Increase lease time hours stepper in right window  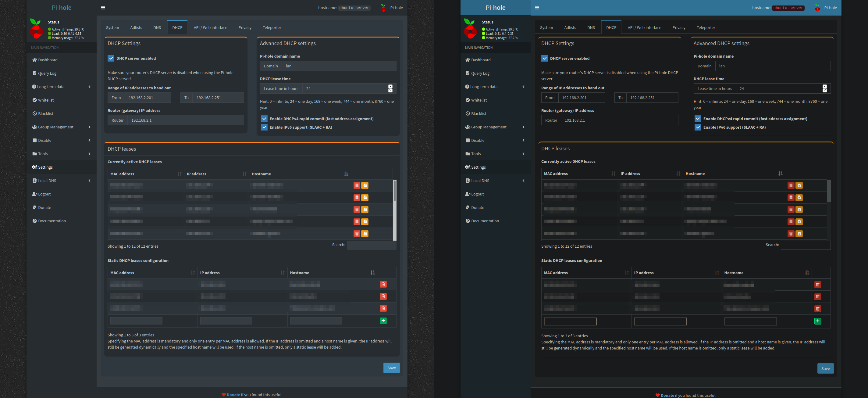(824, 86)
